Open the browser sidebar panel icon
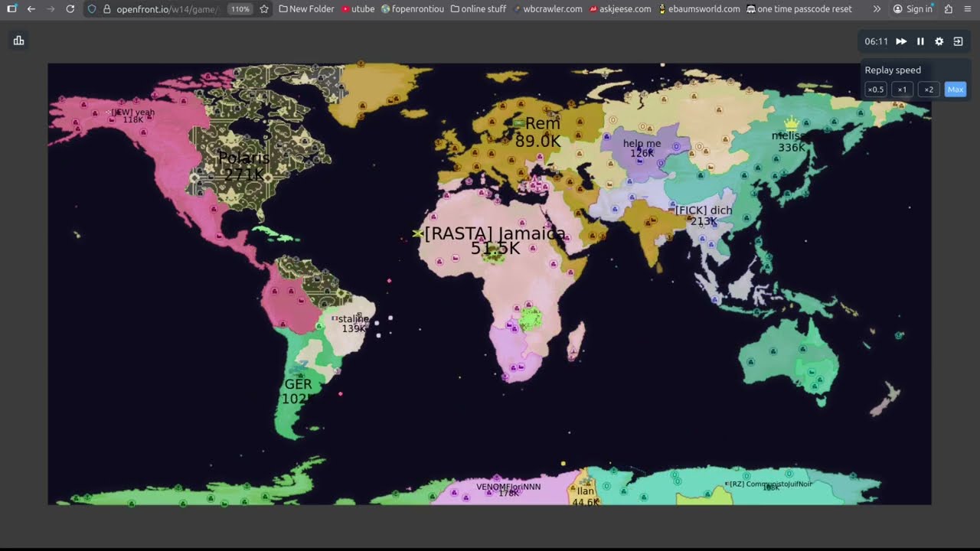This screenshot has width=980, height=551. [11, 9]
